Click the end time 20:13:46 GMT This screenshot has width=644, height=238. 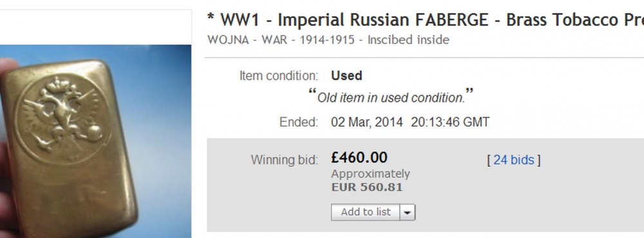click(450, 123)
